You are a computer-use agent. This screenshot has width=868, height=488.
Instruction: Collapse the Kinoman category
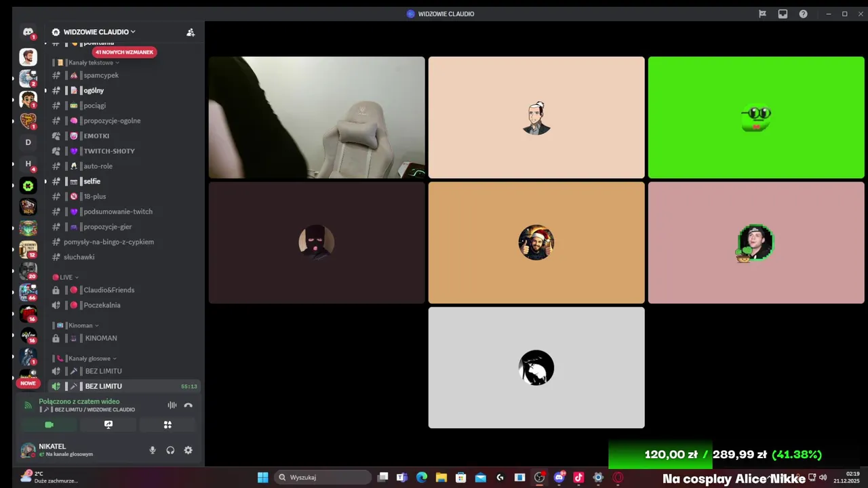point(79,325)
